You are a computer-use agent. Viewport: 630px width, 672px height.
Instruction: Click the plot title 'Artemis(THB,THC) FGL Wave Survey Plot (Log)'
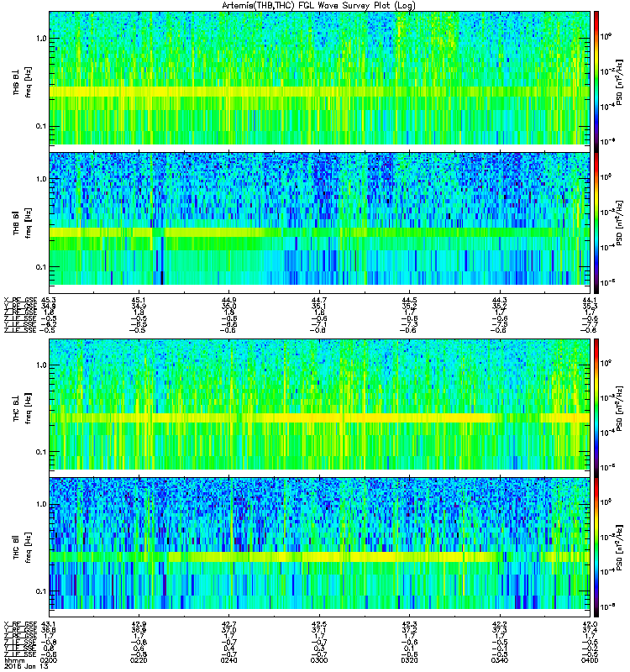(318, 6)
